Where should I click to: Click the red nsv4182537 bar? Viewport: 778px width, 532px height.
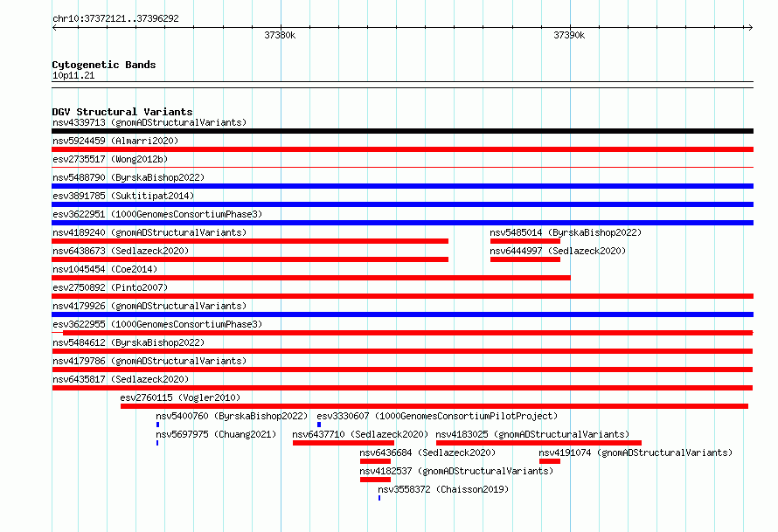375,480
